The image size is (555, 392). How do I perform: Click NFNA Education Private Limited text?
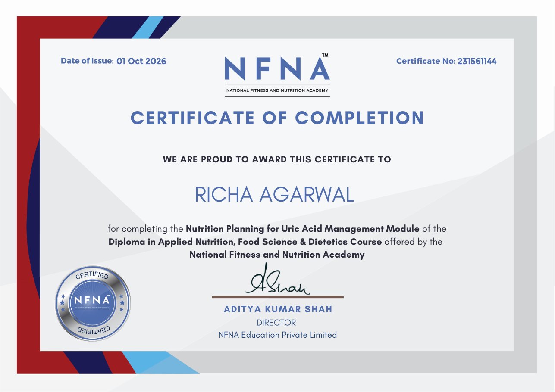pos(278,335)
